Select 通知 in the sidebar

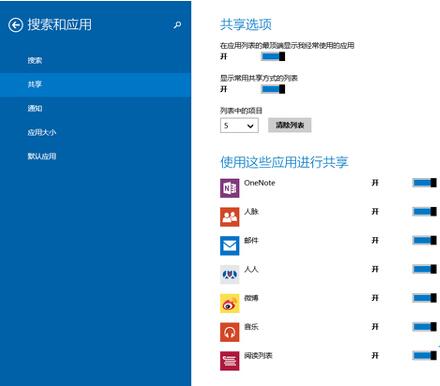click(95, 108)
